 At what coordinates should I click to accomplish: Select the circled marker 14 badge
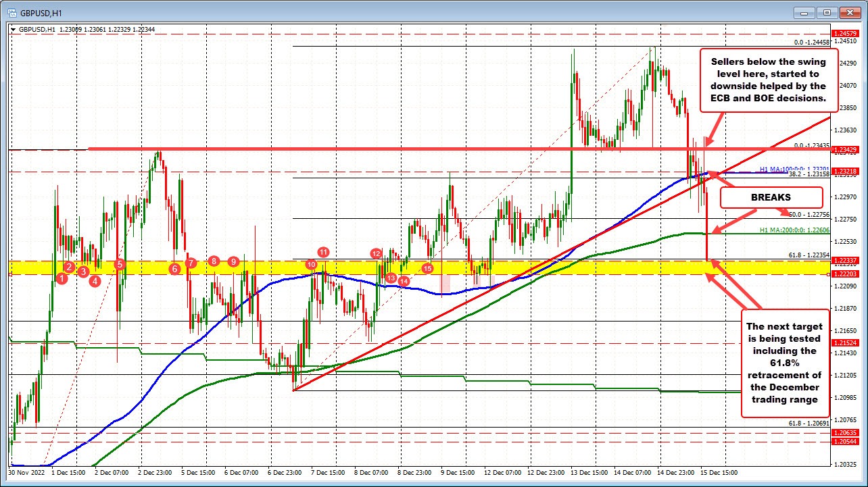point(404,280)
